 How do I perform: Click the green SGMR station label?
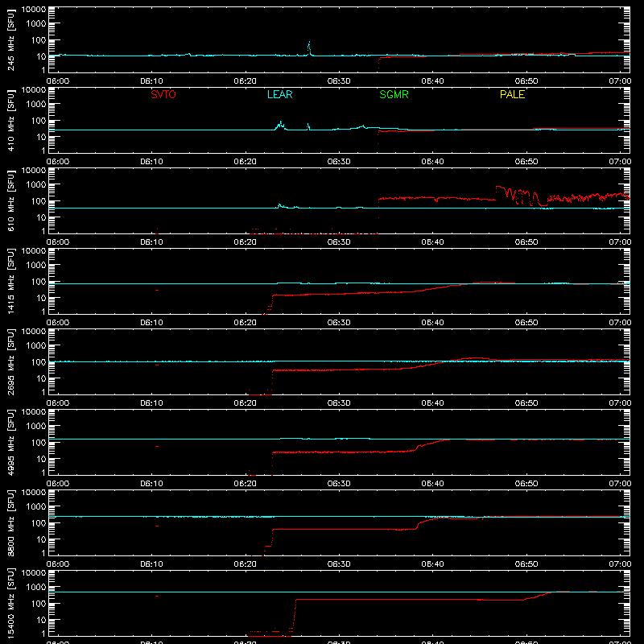(x=394, y=94)
